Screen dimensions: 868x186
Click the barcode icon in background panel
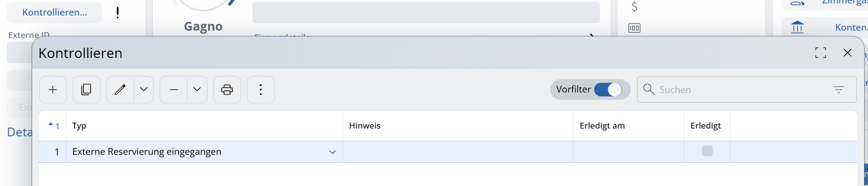[x=634, y=28]
